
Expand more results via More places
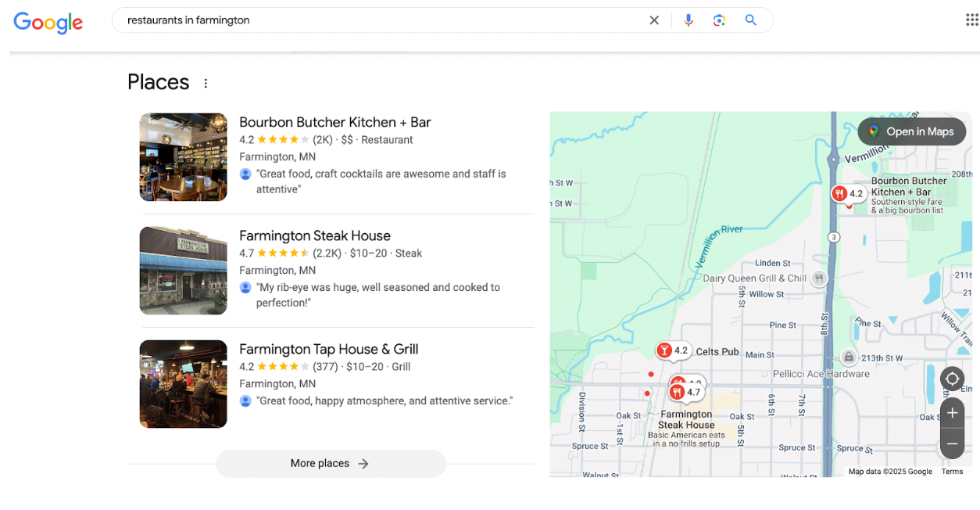coord(330,463)
